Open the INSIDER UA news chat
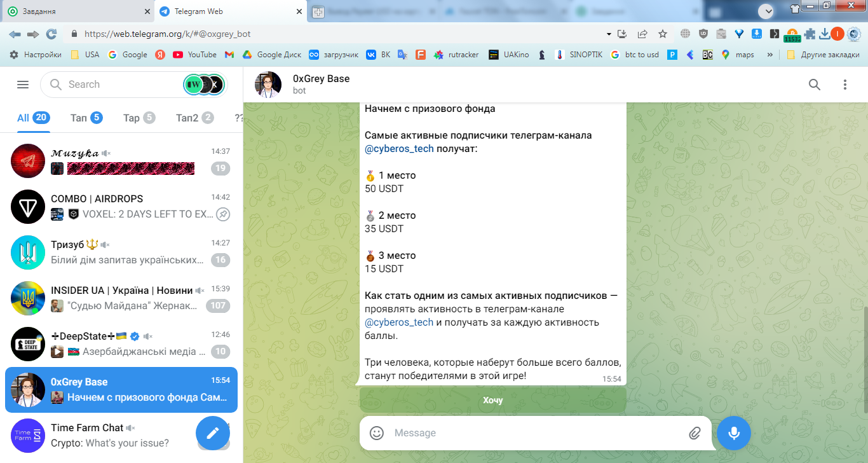 [x=121, y=298]
